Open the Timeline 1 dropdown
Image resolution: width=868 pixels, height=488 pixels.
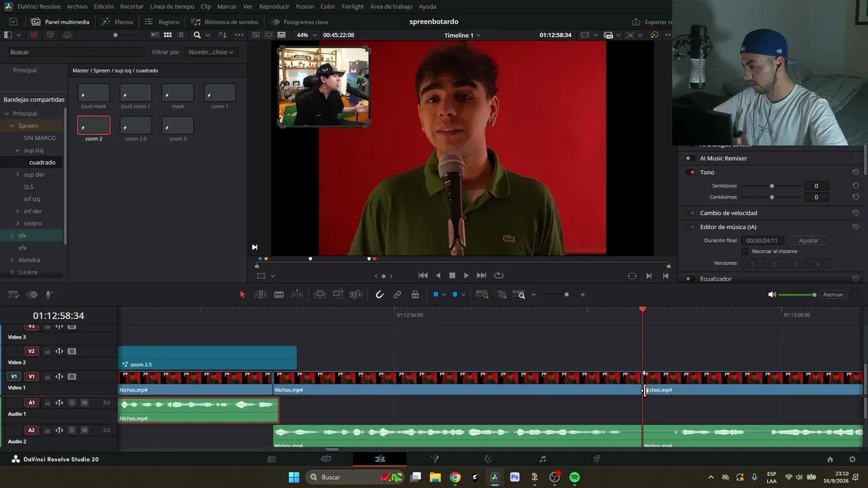coord(462,35)
